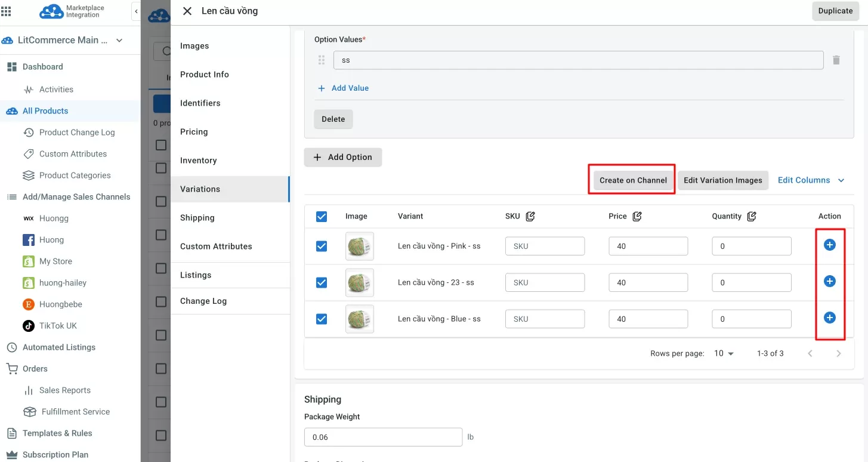This screenshot has width=868, height=462.
Task: Uncheck the Blue - ss variant checkbox
Action: 322,319
